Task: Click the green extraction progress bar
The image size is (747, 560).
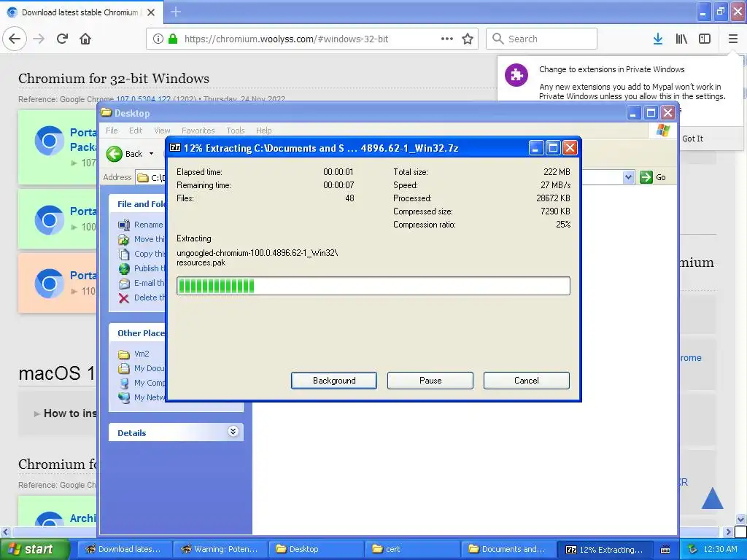Action: [x=373, y=286]
